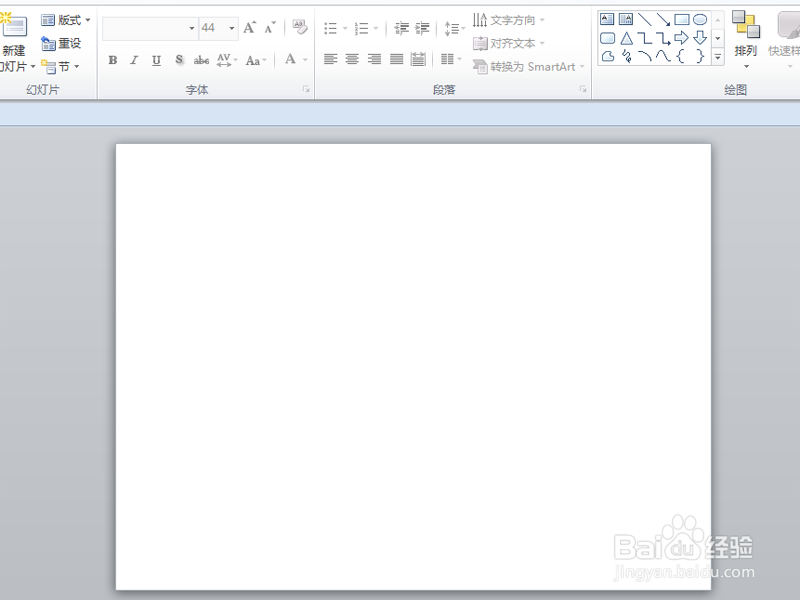
Task: Click the Clear Formatting eraser icon
Action: click(300, 27)
